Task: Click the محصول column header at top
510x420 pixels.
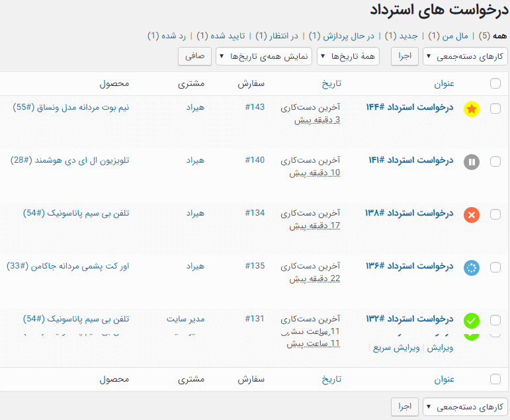Action: tap(114, 84)
